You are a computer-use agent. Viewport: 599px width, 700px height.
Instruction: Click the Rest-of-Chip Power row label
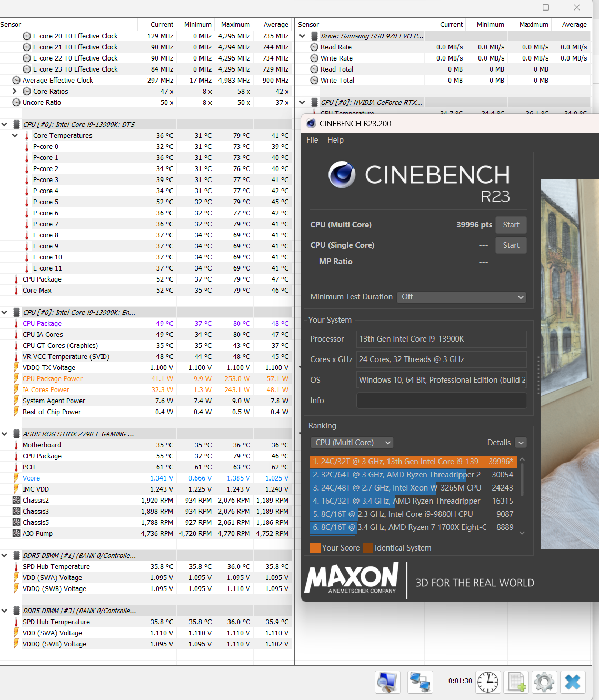(x=52, y=412)
